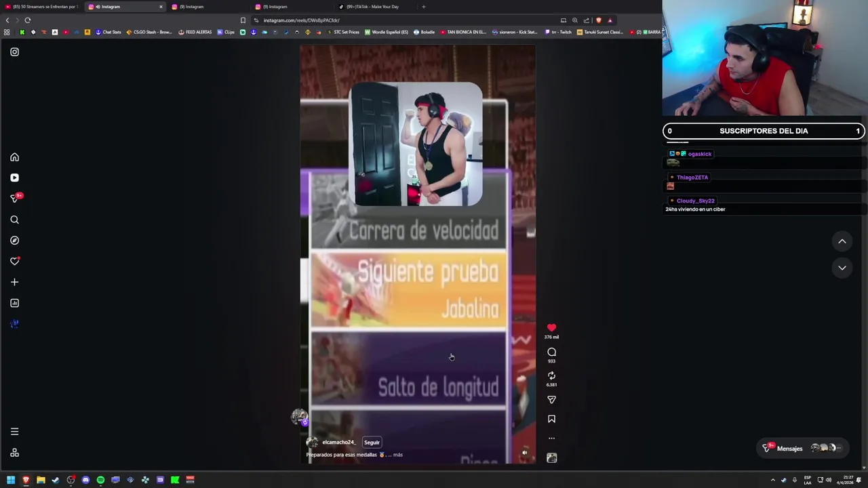868x488 pixels.
Task: Open the Brave Rewards triangle icon
Action: [x=610, y=20]
